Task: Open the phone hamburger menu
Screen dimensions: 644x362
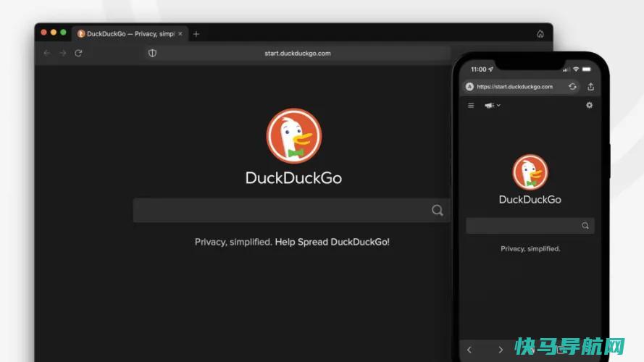Action: tap(471, 106)
